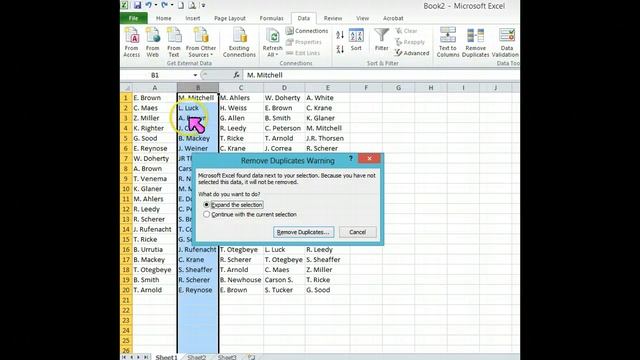Switch to the Insert ribbon tab

pyautogui.click(x=193, y=18)
